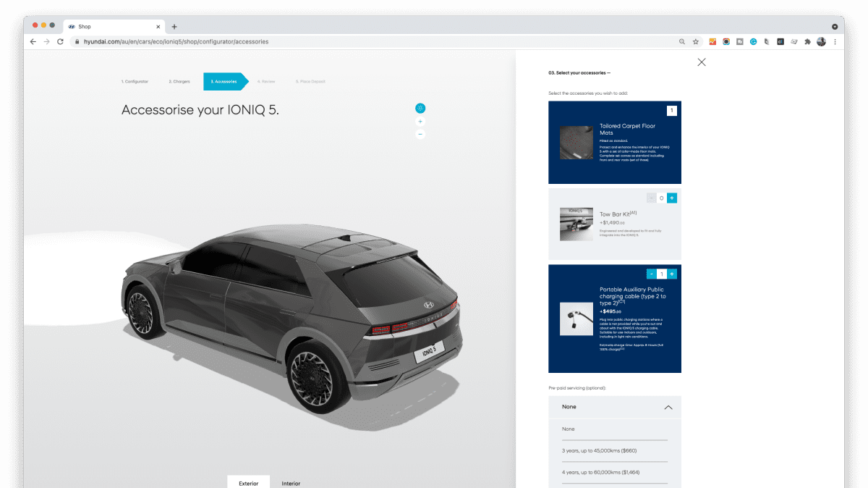The width and height of the screenshot is (868, 488).
Task: Toggle the lighting sun icon
Action: coord(420,108)
